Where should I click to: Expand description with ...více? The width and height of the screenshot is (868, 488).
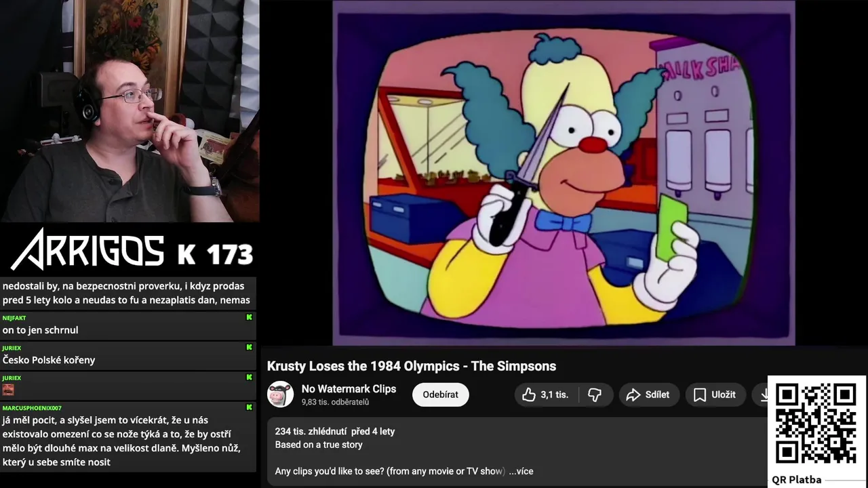coord(521,471)
